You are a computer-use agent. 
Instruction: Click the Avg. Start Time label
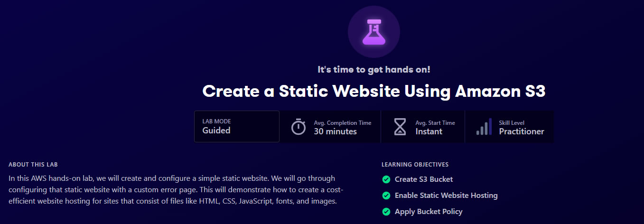435,123
